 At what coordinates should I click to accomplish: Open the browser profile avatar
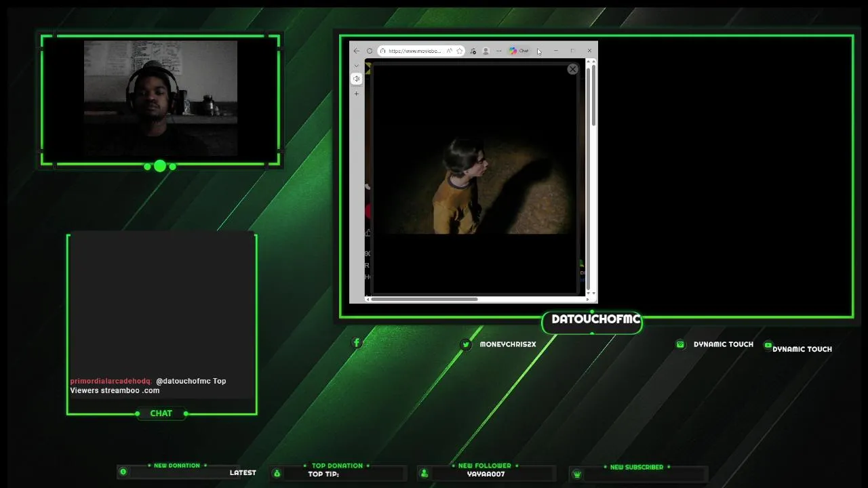486,51
